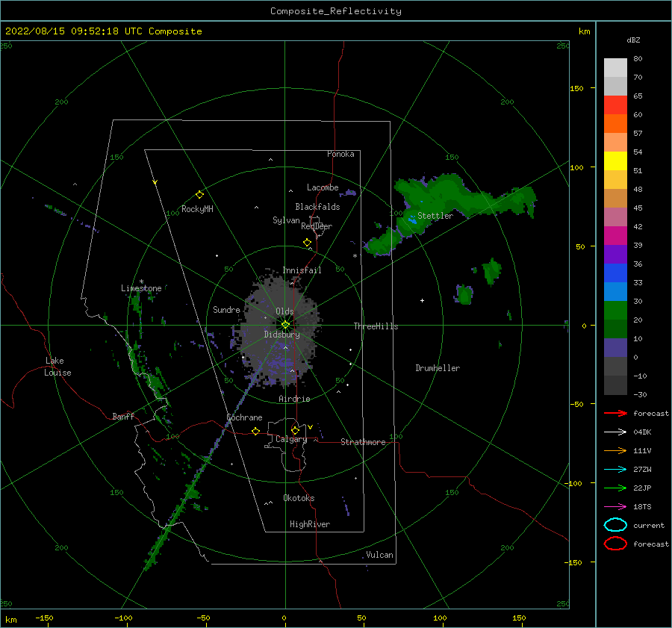Select the 10 dBZ indigo swatch
672x628 pixels.
[615, 347]
